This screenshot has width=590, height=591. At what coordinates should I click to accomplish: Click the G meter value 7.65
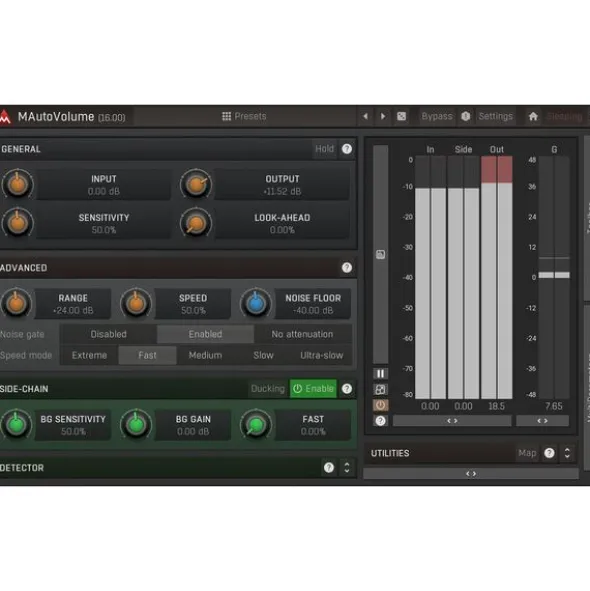coord(553,406)
